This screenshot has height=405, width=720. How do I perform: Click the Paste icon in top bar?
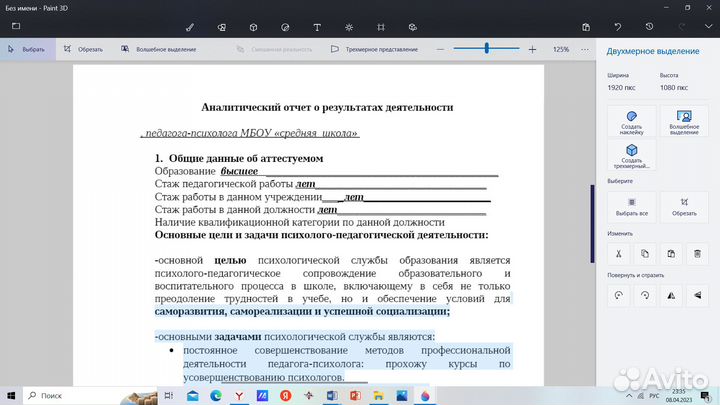[586, 27]
